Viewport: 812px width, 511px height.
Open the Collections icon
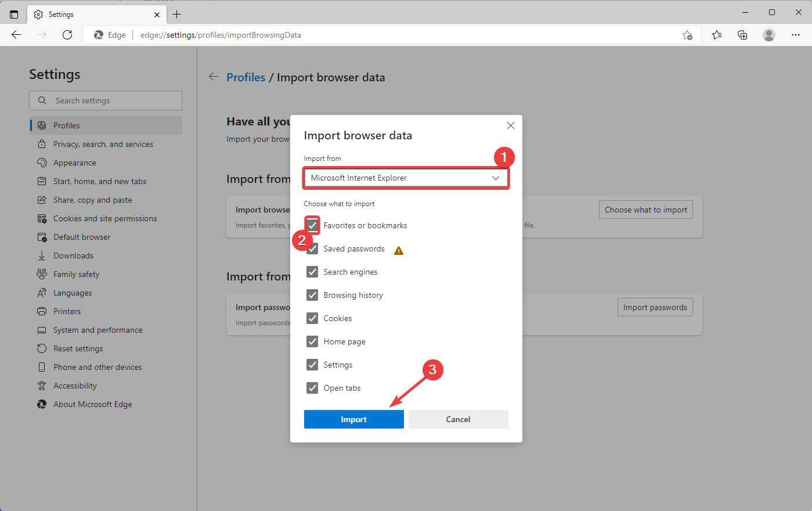pos(742,35)
